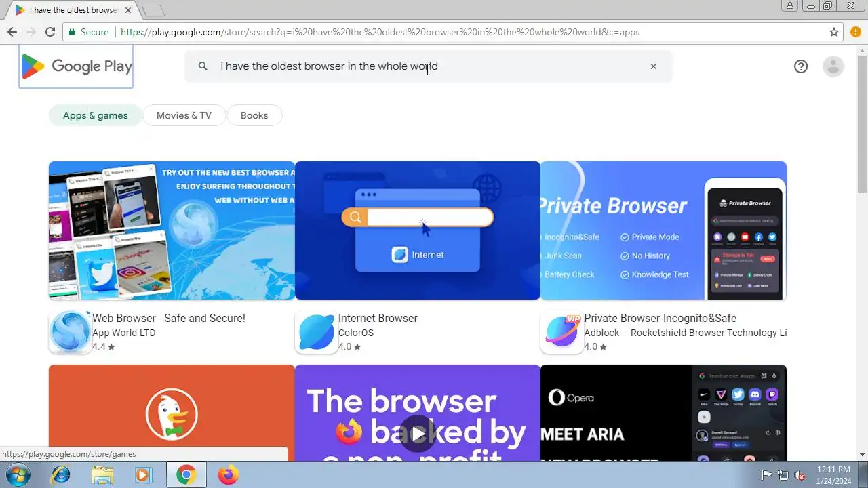Close the current browser tab
Viewport: 868px width, 488px height.
coord(128,10)
